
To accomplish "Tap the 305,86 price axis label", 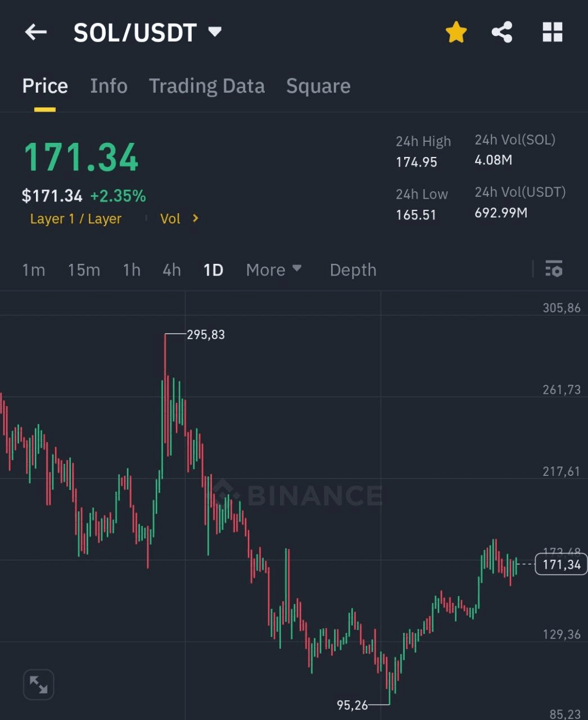I will point(562,308).
